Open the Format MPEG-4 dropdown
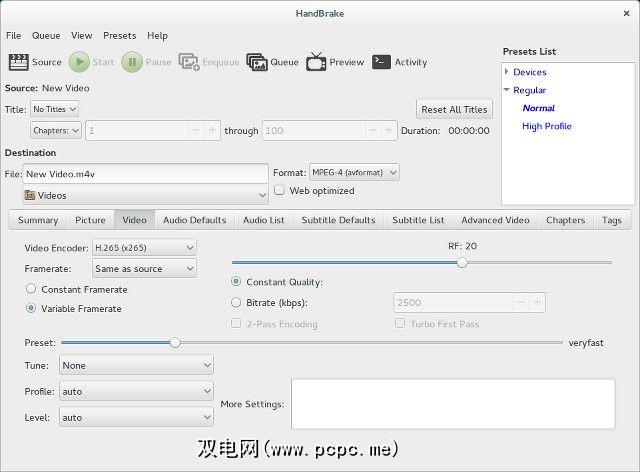Viewport: 640px width, 472px height. point(354,172)
